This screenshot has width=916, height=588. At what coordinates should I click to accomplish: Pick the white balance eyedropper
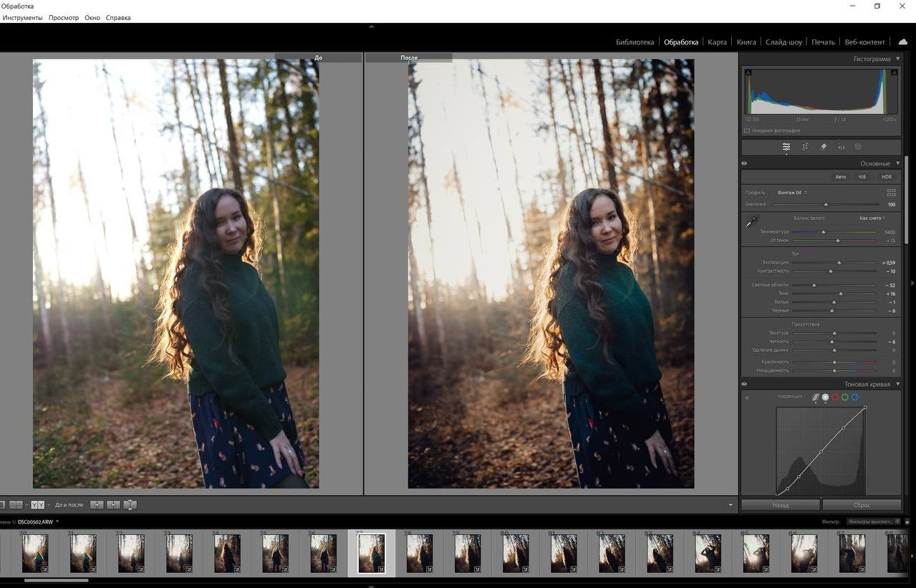(x=752, y=221)
